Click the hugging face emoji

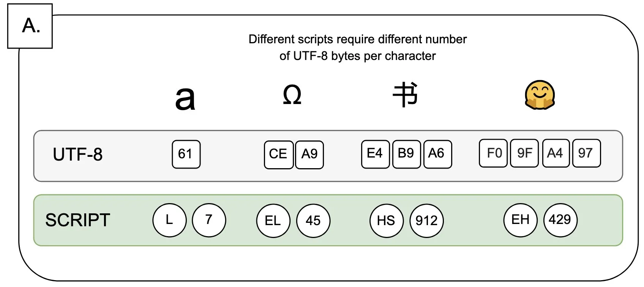pos(540,95)
